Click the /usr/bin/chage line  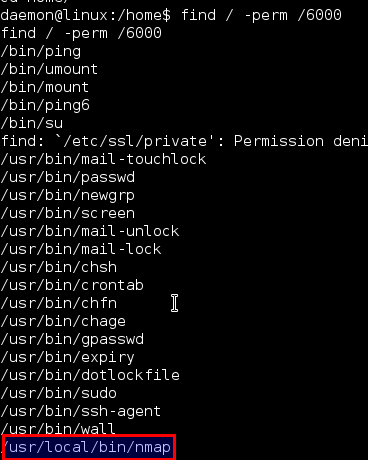pyautogui.click(x=63, y=322)
